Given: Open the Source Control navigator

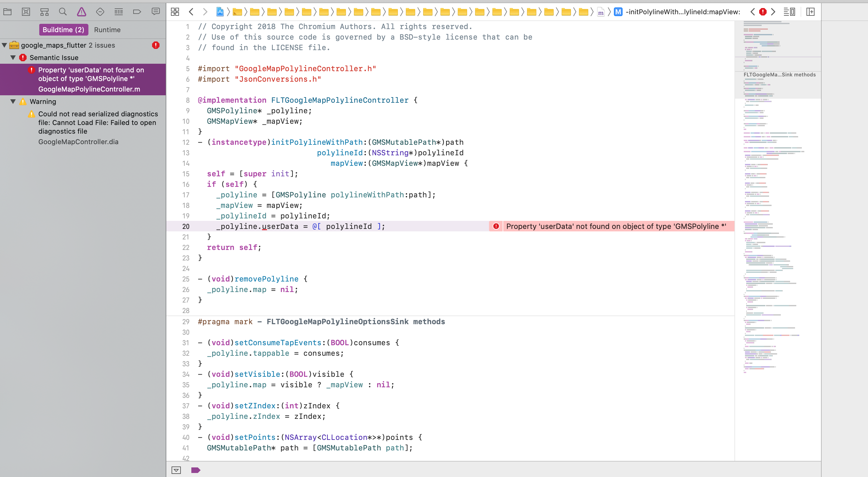Looking at the screenshot, I should tap(26, 11).
